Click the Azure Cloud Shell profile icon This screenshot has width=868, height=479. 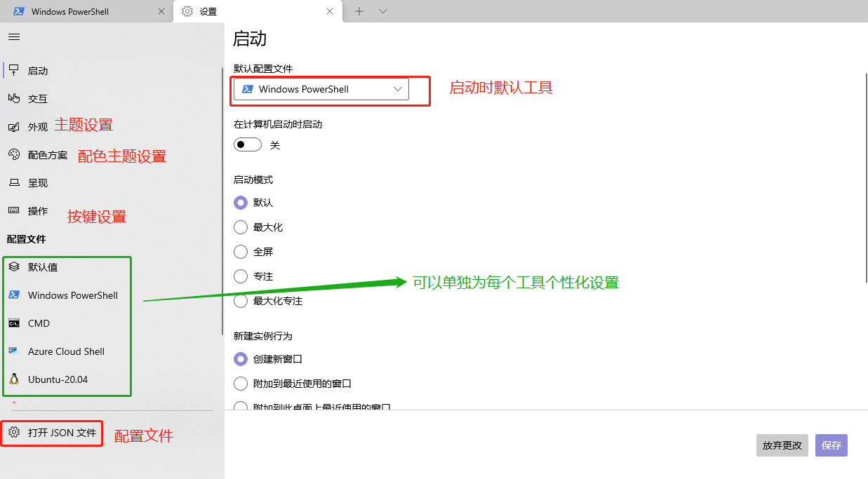(14, 351)
